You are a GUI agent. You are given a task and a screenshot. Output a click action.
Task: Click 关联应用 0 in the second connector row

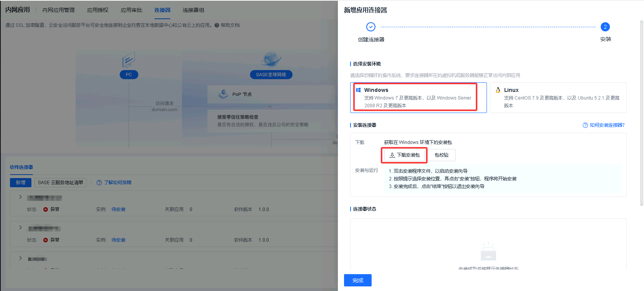pyautogui.click(x=179, y=240)
